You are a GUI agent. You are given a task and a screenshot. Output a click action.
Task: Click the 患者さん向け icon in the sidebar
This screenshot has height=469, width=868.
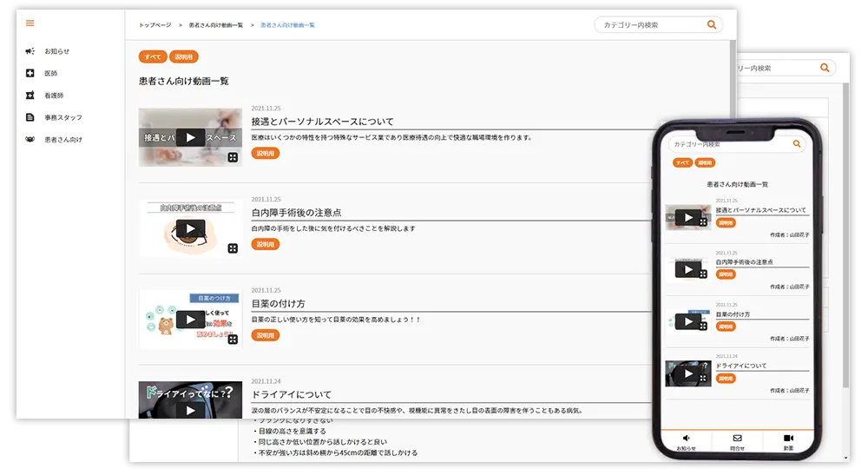click(30, 140)
